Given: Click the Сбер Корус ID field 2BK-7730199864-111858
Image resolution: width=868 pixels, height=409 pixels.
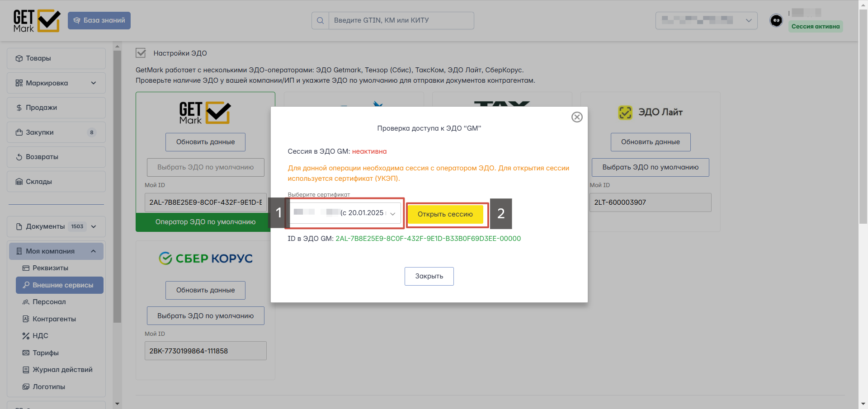Looking at the screenshot, I should pyautogui.click(x=206, y=351).
